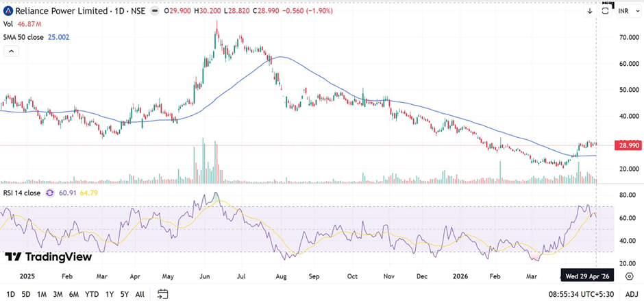This screenshot has height=301, width=644.
Task: Select the 1D time range
Action: 9,294
